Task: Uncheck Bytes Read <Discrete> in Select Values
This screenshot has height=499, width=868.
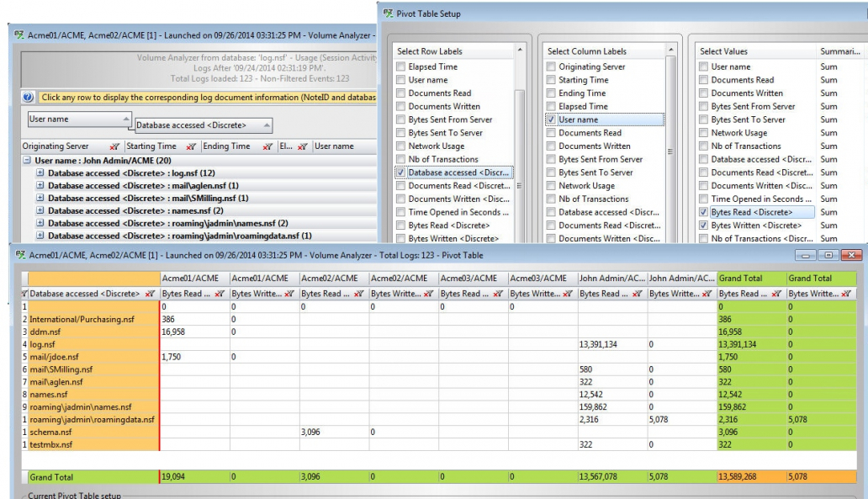Action: pyautogui.click(x=703, y=214)
